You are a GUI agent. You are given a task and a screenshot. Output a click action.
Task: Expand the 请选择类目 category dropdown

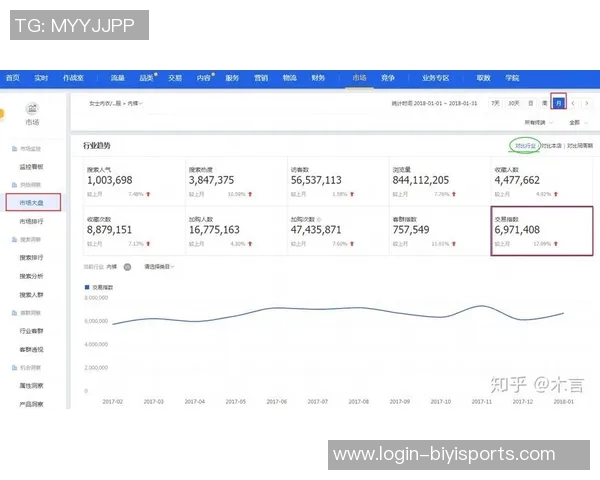point(158,267)
